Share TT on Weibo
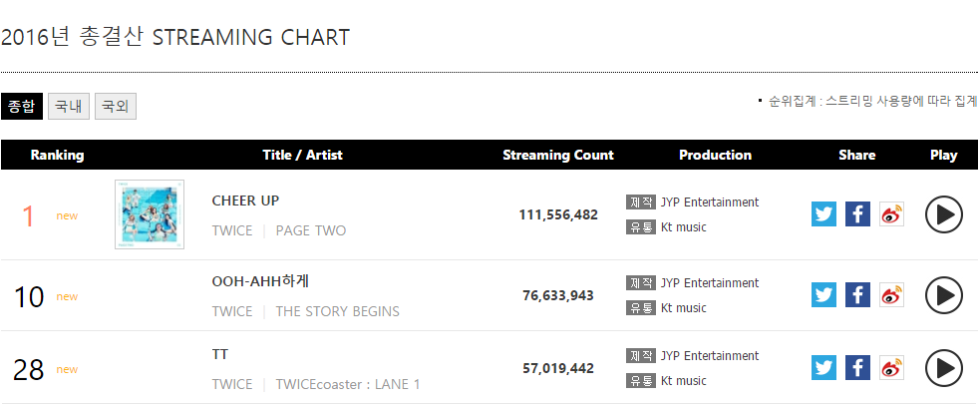This screenshot has height=406, width=980. point(891,368)
